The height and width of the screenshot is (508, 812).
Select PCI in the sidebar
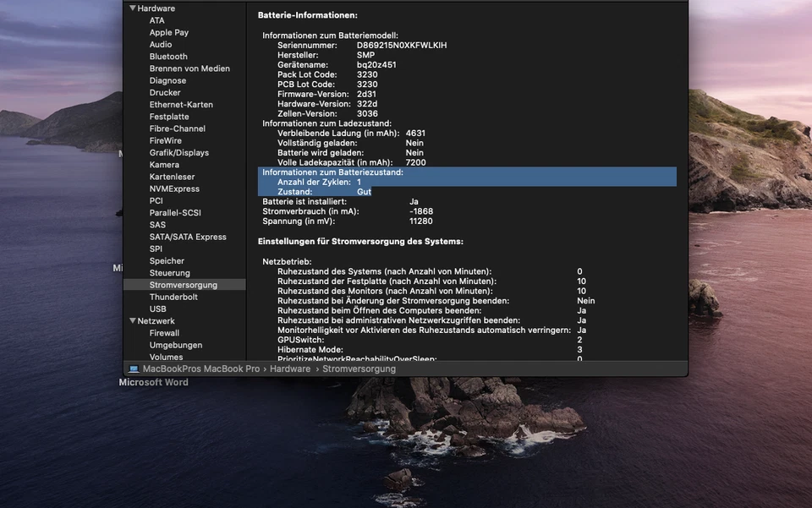[156, 200]
